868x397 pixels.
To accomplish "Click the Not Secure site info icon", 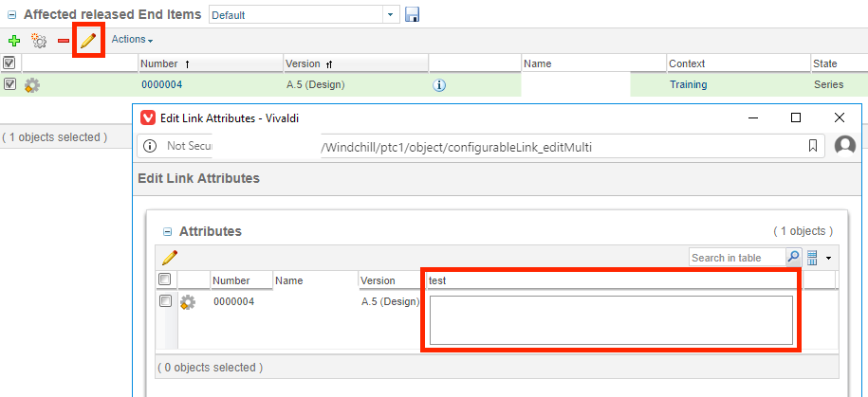I will click(x=150, y=146).
